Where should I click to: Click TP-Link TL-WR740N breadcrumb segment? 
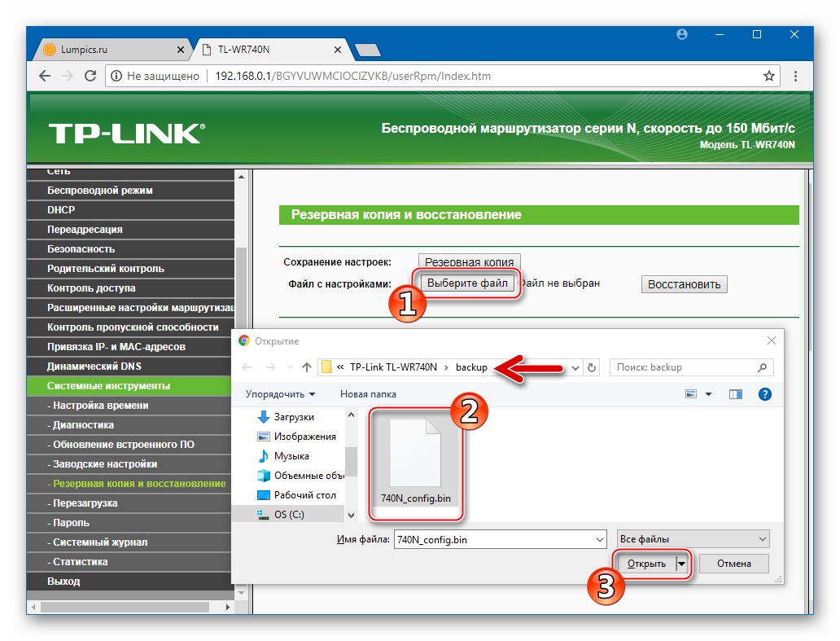click(x=393, y=367)
